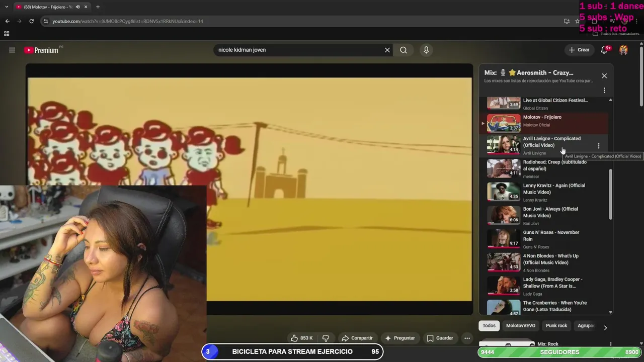Screen dimensions: 644x362
Task: Click the Mix Aerosmith Crazy title
Action: [529, 73]
